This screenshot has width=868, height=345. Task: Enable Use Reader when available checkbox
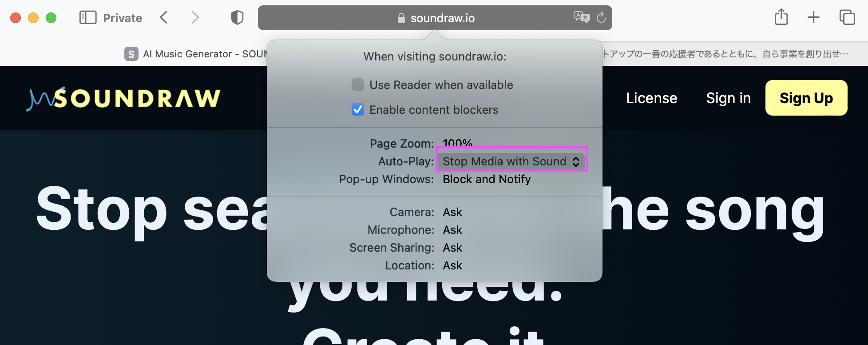pos(358,84)
